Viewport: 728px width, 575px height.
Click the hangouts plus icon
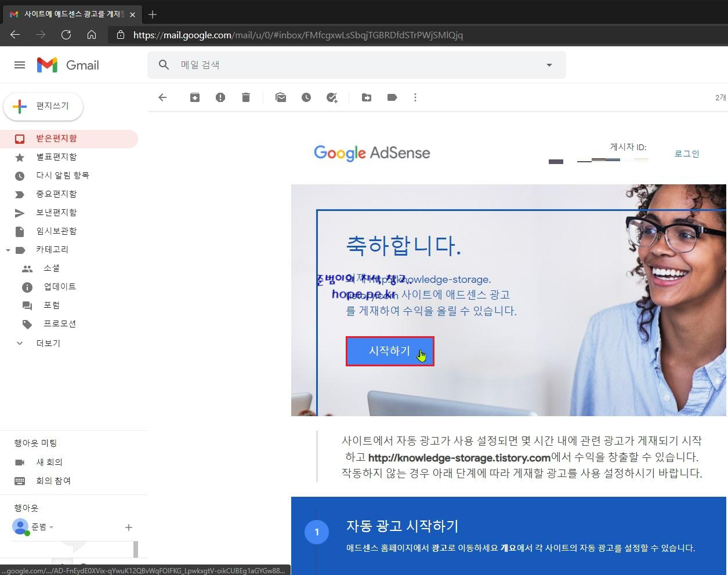click(x=129, y=527)
